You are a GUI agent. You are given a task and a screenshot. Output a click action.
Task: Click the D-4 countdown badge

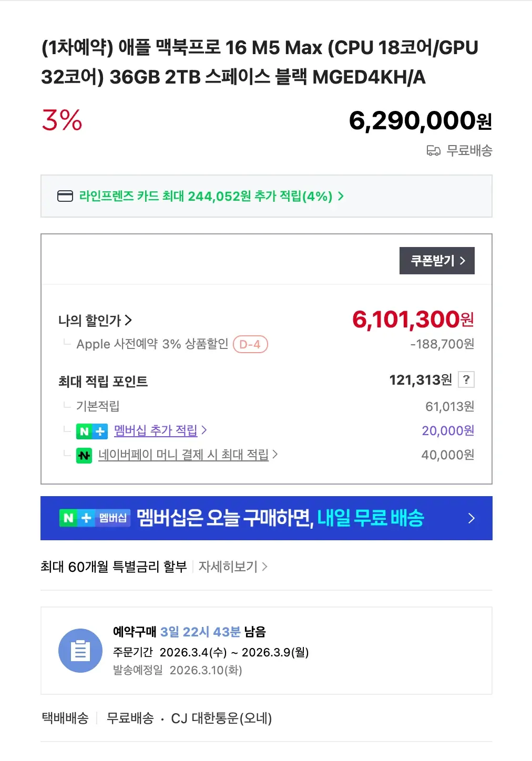(250, 345)
